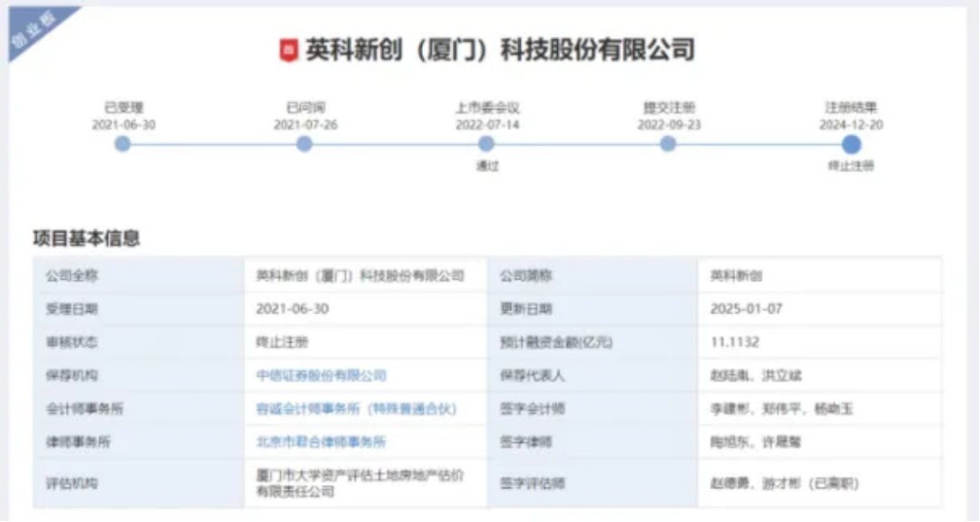Click the 2025-01-07 update date value
Screen dimensions: 980x522
click(746, 309)
